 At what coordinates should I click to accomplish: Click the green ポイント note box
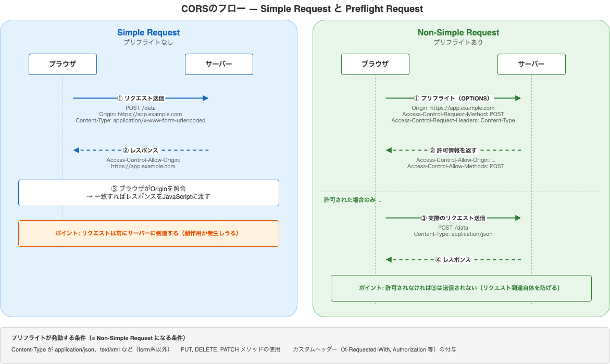click(x=460, y=288)
